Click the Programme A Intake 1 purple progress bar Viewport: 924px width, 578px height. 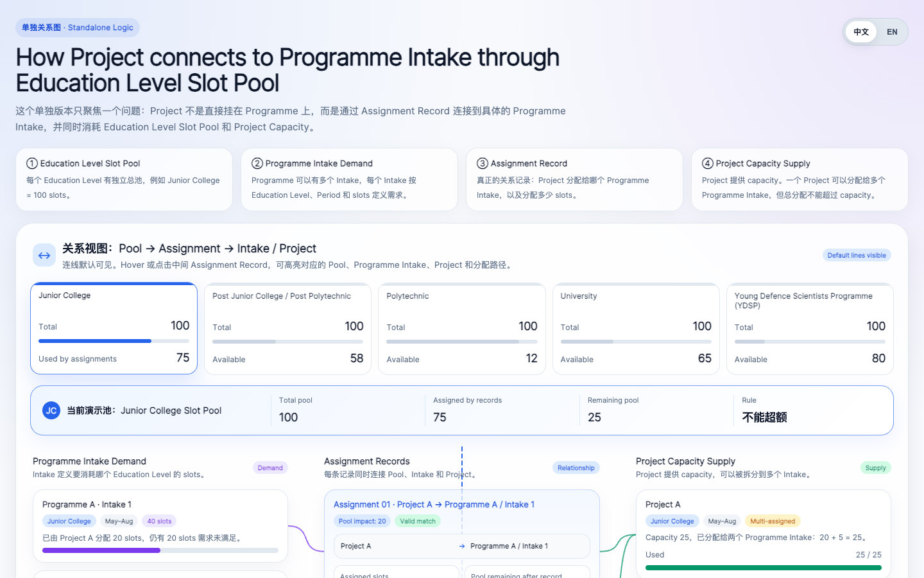pyautogui.click(x=160, y=550)
